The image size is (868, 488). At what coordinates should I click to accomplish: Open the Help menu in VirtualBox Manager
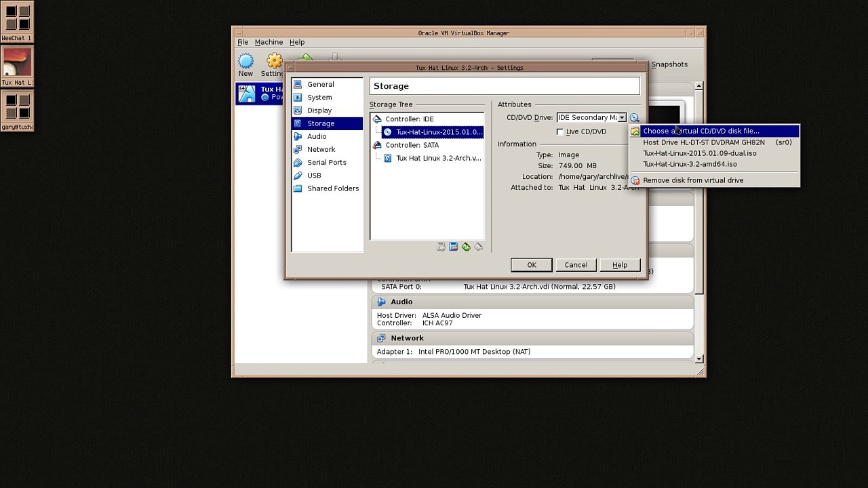(x=297, y=42)
